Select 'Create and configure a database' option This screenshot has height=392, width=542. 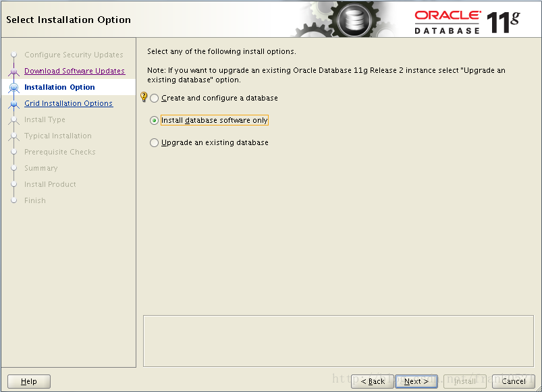154,99
